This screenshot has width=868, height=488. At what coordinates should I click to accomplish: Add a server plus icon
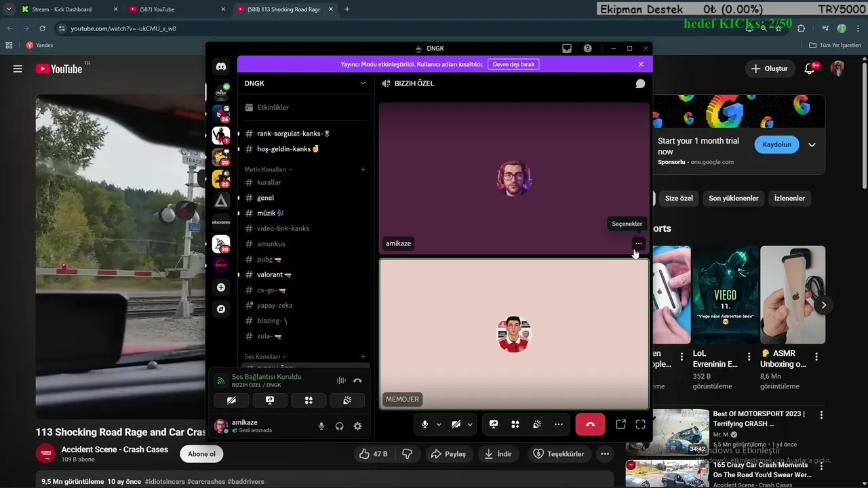(221, 287)
